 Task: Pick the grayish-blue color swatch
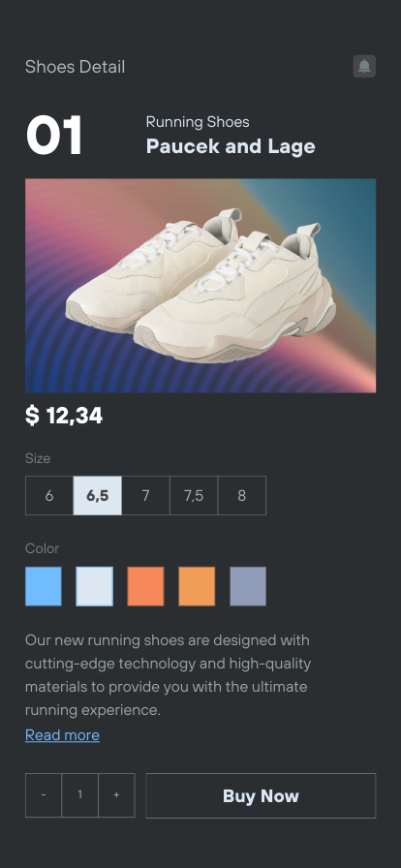point(248,586)
